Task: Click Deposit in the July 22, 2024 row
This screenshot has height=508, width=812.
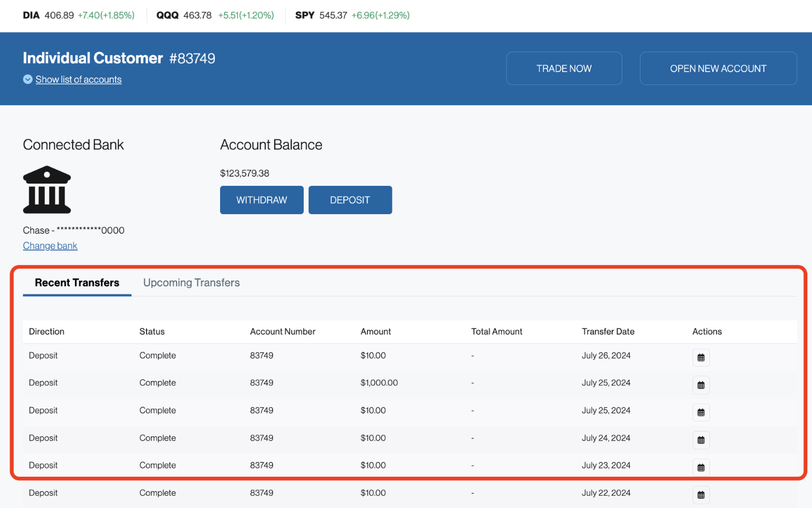Action: [x=43, y=493]
